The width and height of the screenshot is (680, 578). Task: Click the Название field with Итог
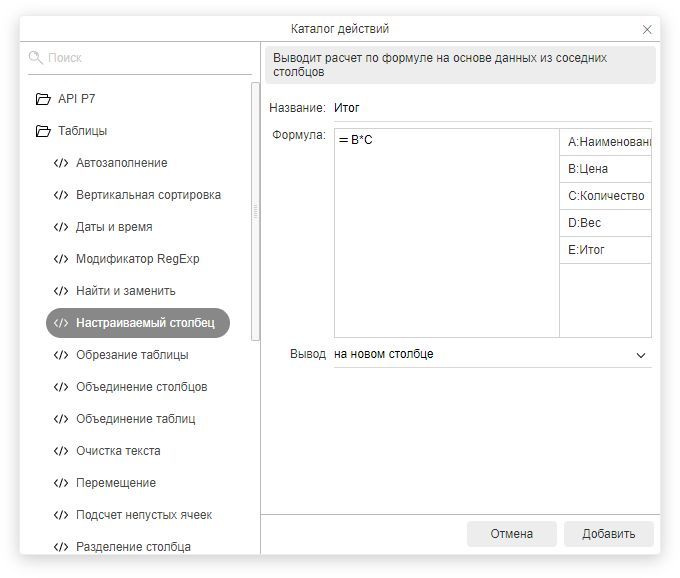click(490, 108)
